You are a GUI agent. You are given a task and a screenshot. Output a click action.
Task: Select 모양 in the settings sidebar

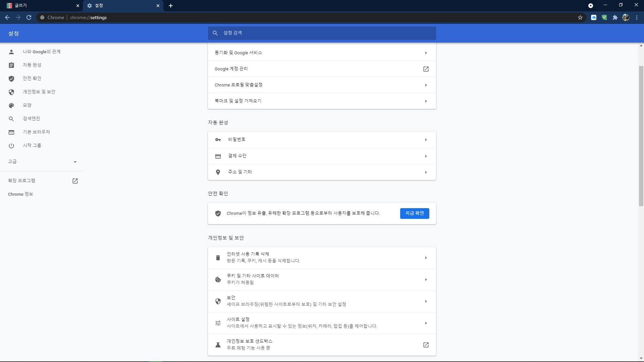point(27,105)
